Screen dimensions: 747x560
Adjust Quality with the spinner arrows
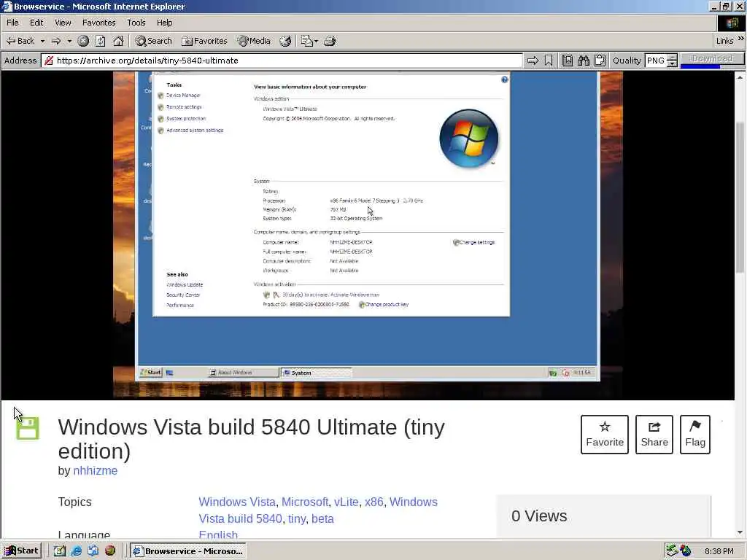(672, 61)
